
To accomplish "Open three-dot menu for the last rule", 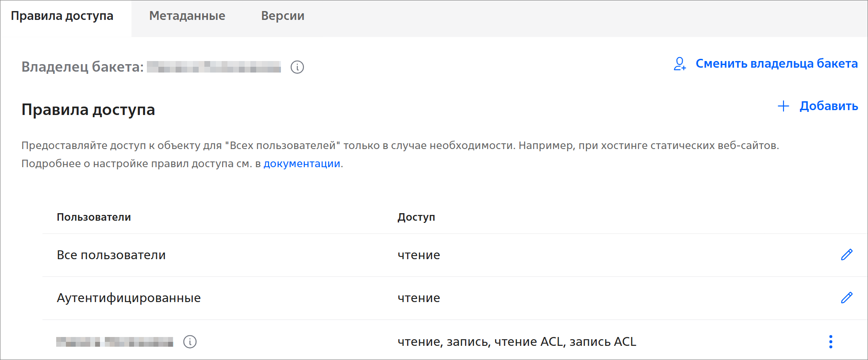I will click(x=830, y=342).
